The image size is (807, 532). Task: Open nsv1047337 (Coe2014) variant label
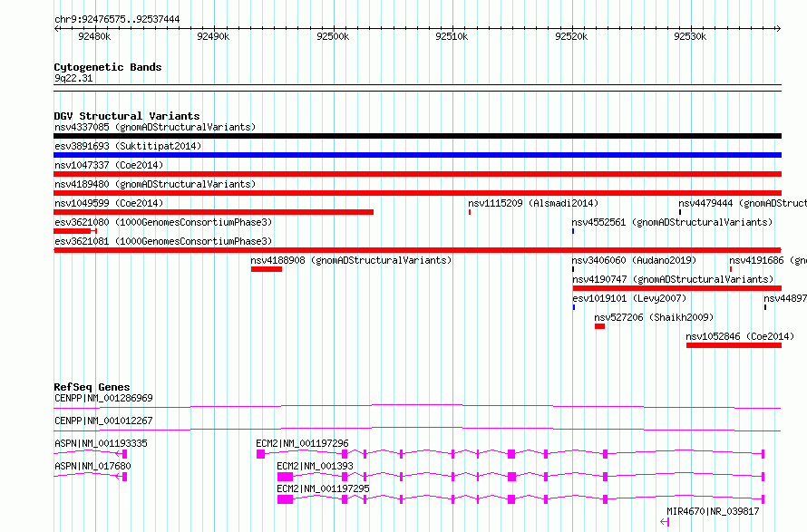pyautogui.click(x=109, y=165)
